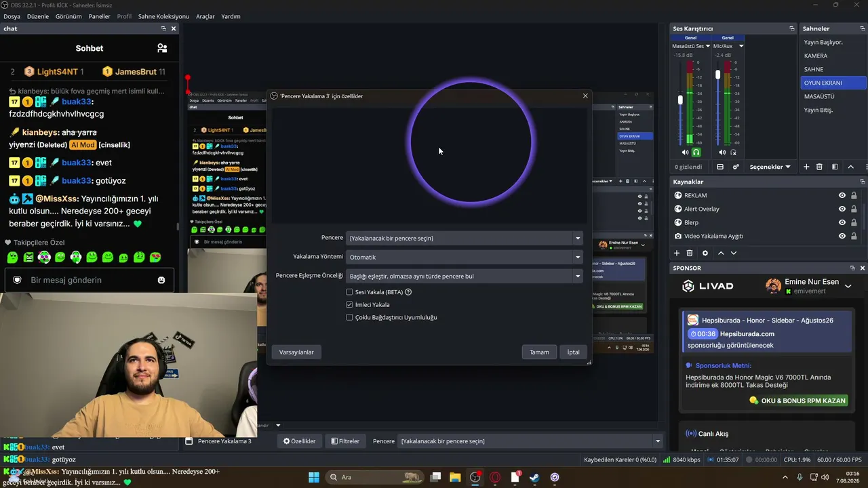Show hidden system tray icons
The width and height of the screenshot is (868, 488).
(x=785, y=477)
